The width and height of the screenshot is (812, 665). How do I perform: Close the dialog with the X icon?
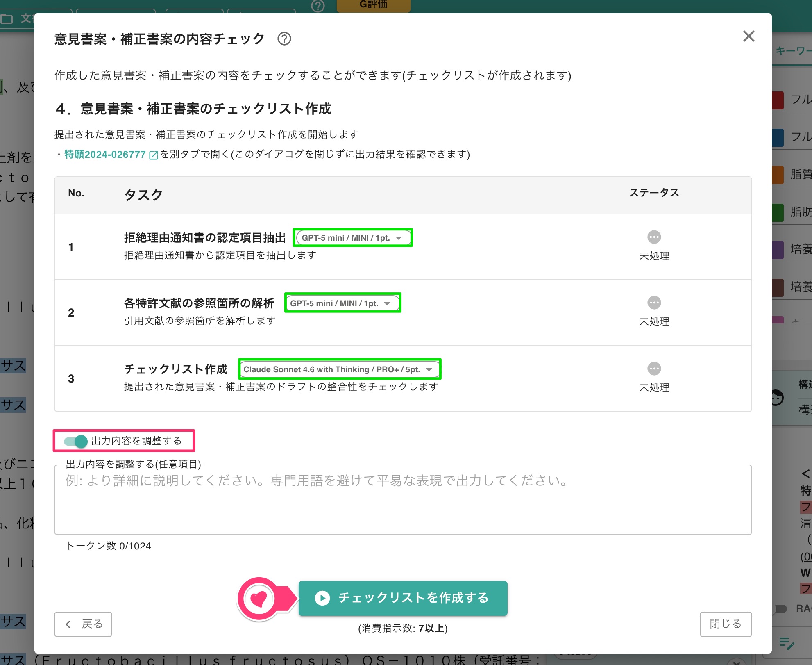748,36
